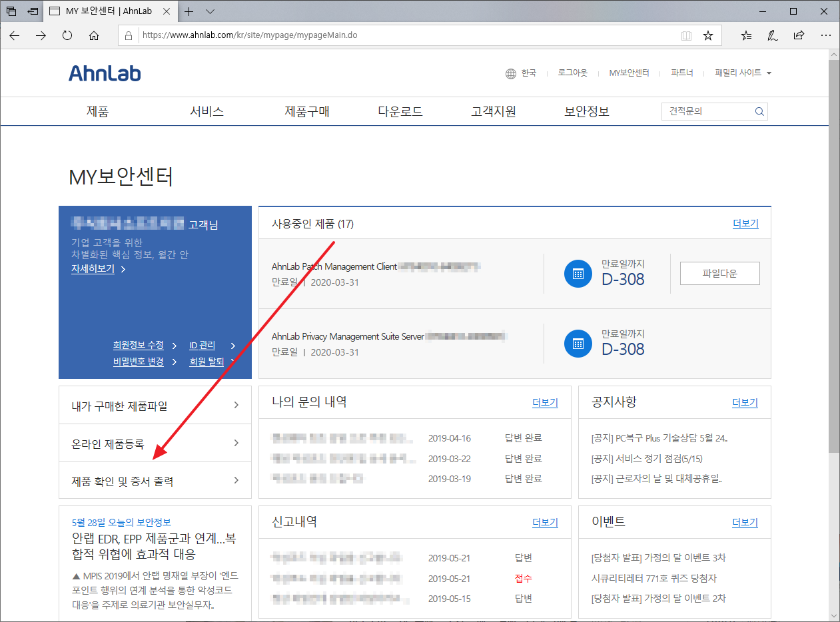840x622 pixels.
Task: Open the 가정의 달 이벤트 2차 item
Action: tap(659, 599)
